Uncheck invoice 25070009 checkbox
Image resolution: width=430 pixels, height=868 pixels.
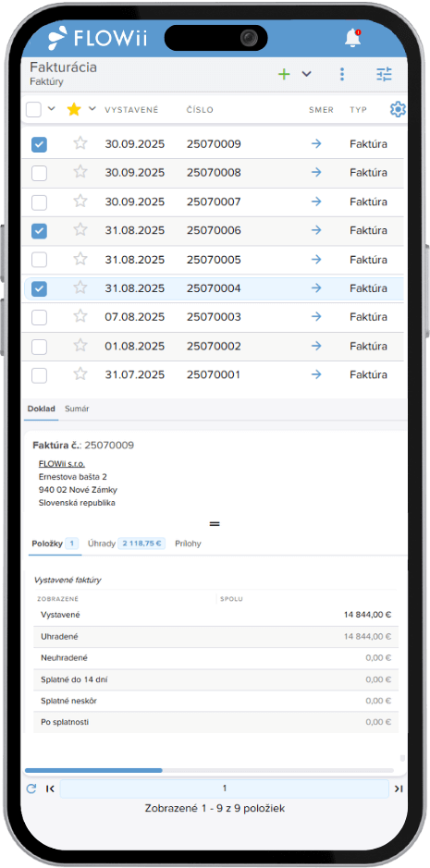(x=39, y=145)
